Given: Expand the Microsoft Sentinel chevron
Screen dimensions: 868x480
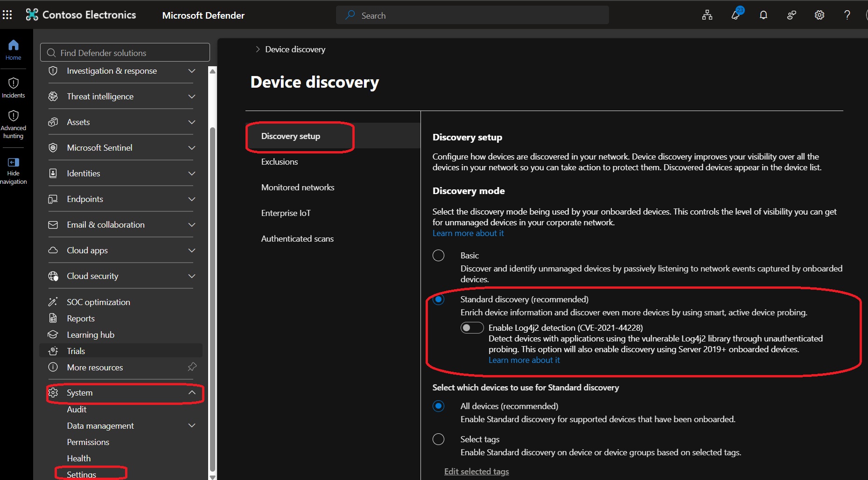Looking at the screenshot, I should 191,148.
